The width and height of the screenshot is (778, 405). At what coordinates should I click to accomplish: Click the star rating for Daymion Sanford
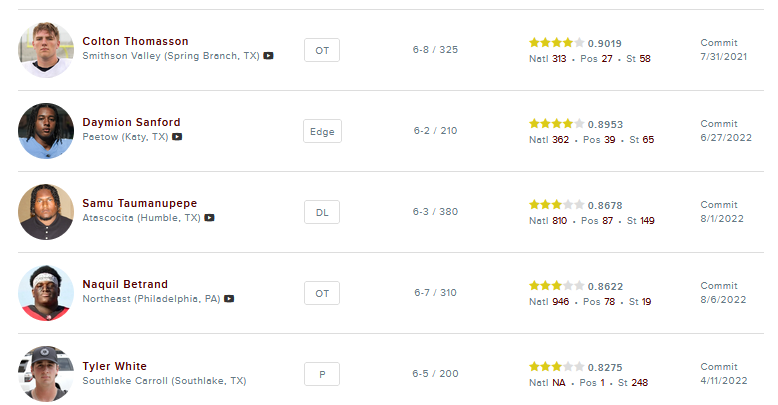point(556,124)
